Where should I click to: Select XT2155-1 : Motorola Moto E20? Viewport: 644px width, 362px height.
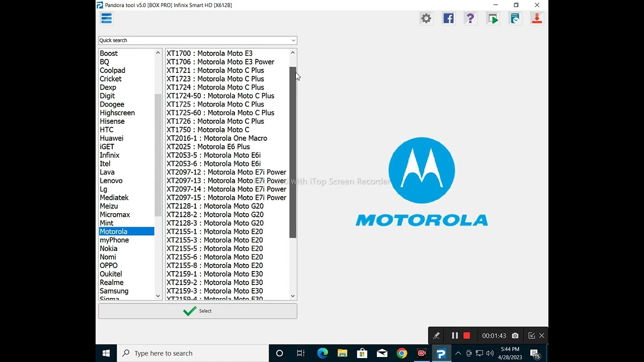click(x=214, y=232)
